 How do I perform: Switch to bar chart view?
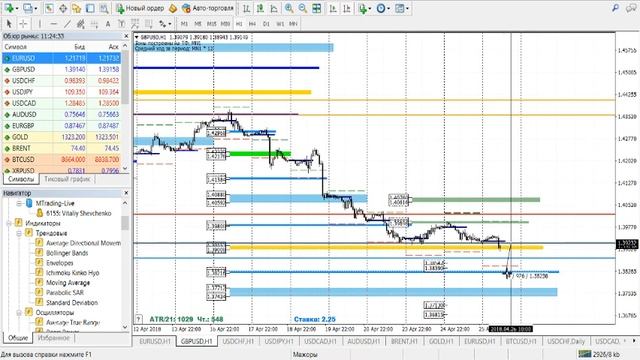[x=247, y=8]
